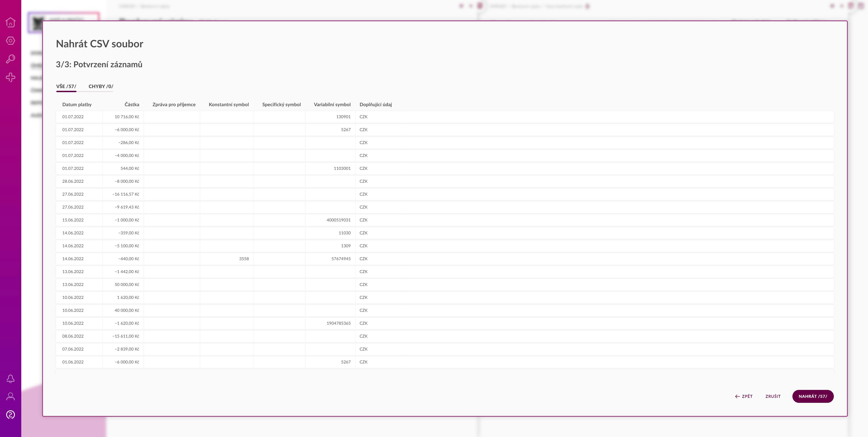Open the notifications bell icon

tap(10, 378)
